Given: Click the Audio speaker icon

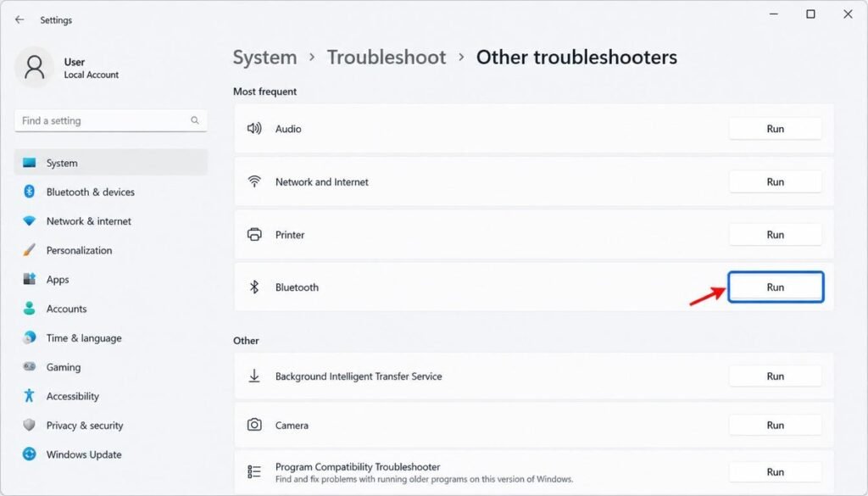Looking at the screenshot, I should tap(254, 128).
